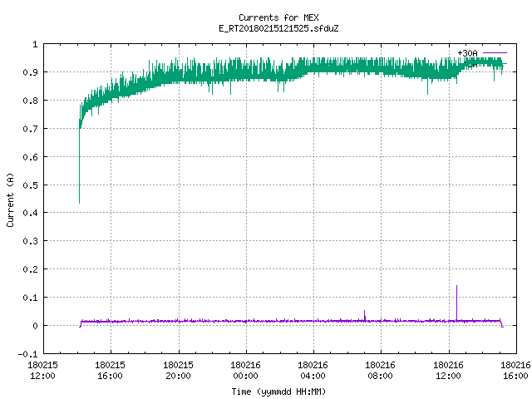The image size is (532, 399).
Task: Click the x-axis label "180216 04:00"
Action: [x=313, y=370]
